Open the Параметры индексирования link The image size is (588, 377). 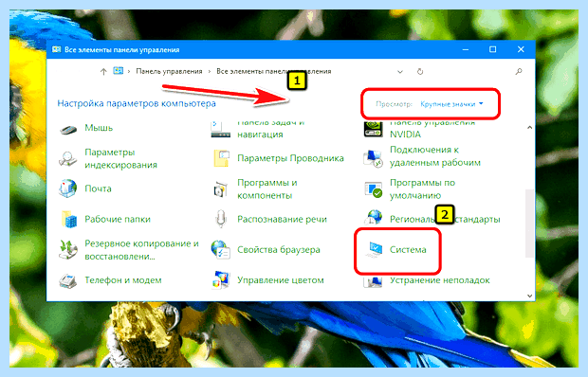coord(120,159)
